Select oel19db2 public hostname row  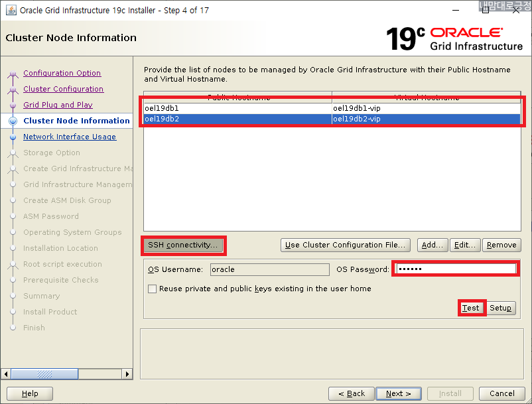coord(237,119)
